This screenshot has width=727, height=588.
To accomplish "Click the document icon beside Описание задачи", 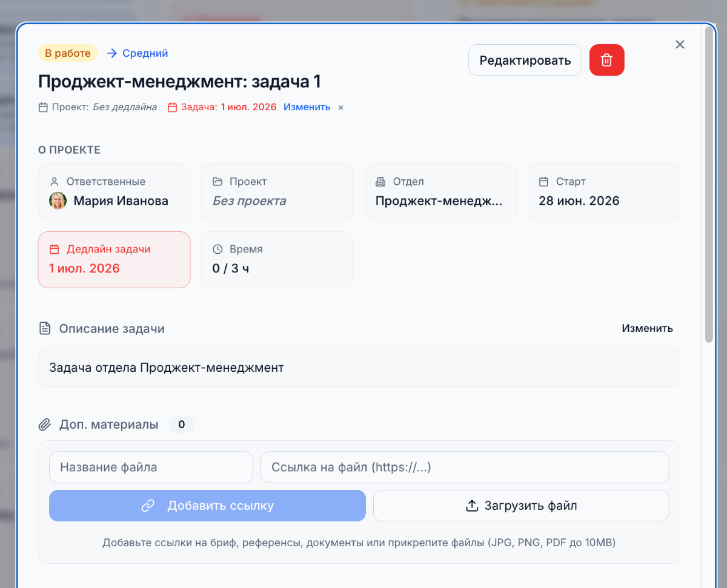I will click(44, 328).
